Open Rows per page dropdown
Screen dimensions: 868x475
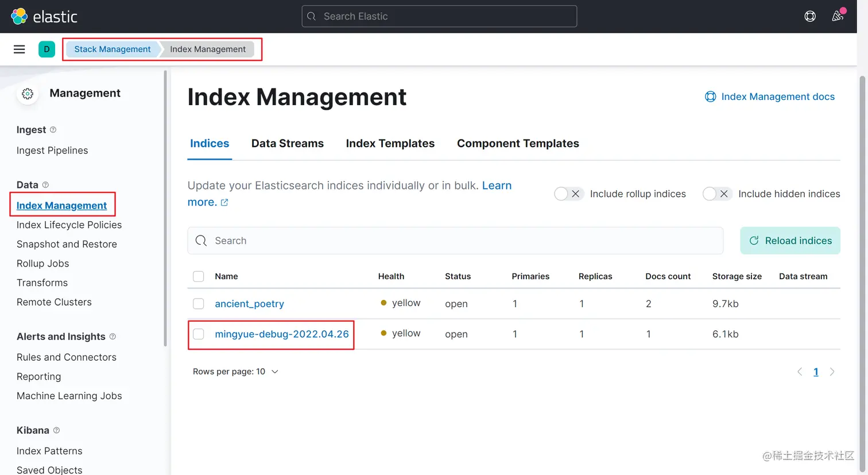pyautogui.click(x=235, y=372)
